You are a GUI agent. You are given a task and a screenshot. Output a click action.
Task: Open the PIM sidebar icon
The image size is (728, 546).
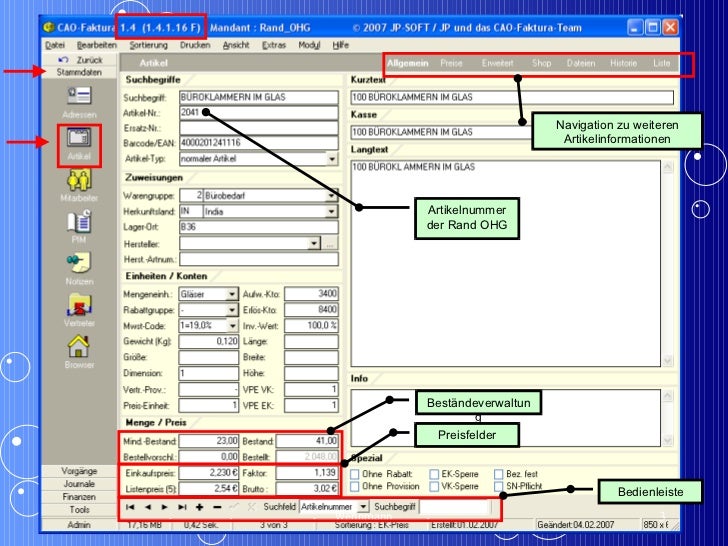point(79,221)
